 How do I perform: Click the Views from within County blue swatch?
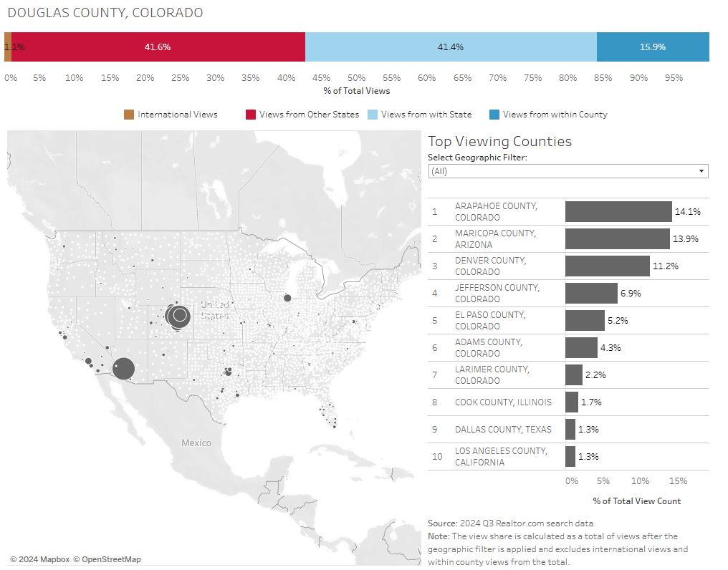tap(494, 115)
